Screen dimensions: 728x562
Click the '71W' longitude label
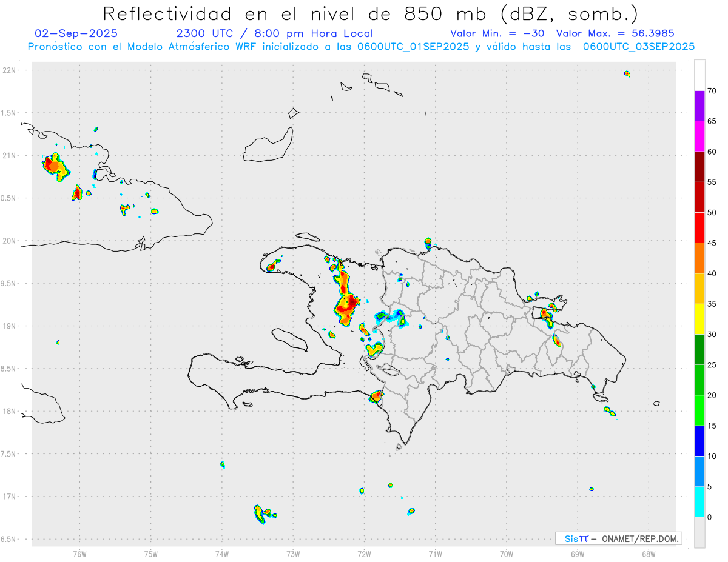[435, 554]
